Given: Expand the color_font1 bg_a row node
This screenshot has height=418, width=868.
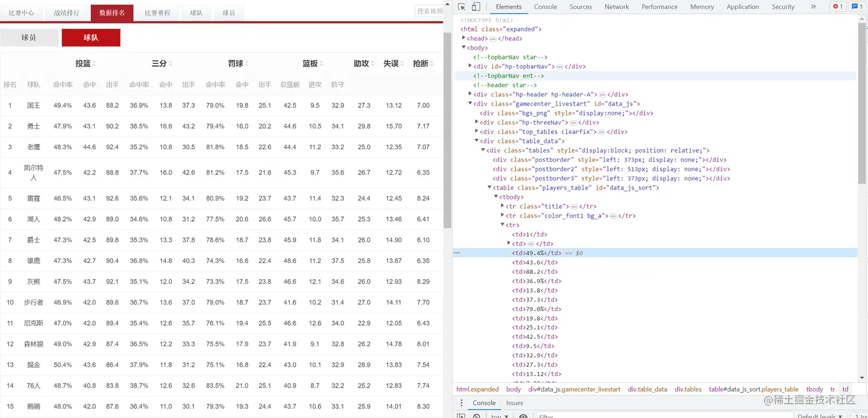Looking at the screenshot, I should [503, 215].
